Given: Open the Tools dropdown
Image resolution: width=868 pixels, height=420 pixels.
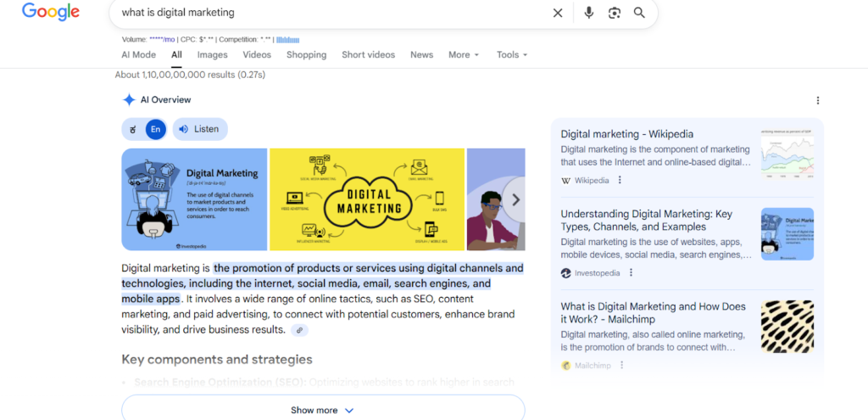Looking at the screenshot, I should click(x=512, y=55).
